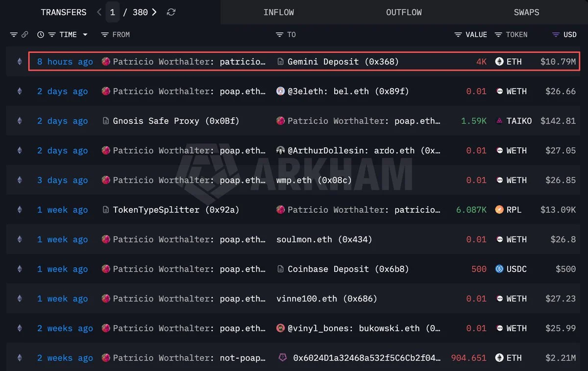Switch to the INFLOW tab

pos(279,12)
